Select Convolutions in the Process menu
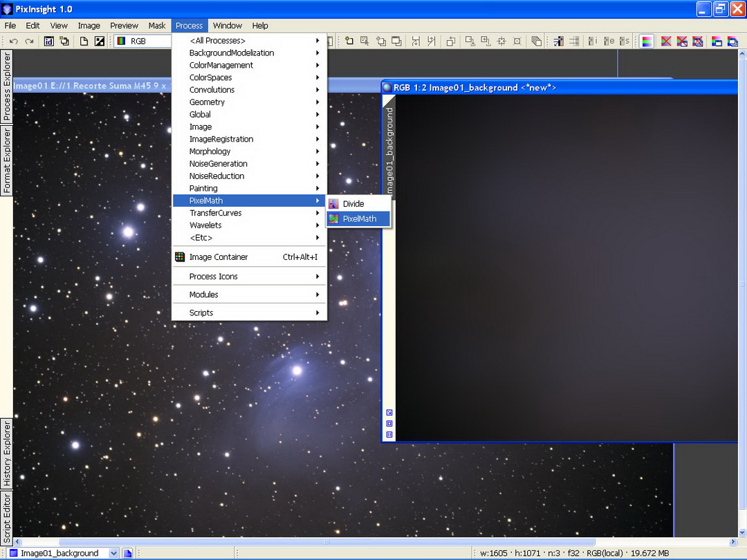747x560 pixels. 250,90
